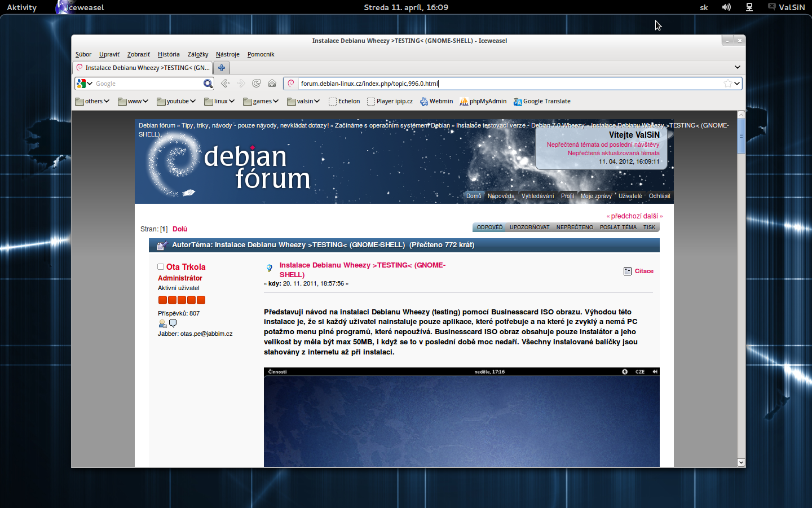812x508 pixels.
Task: Click the page vertical scrollbar thumb
Action: coord(741,137)
